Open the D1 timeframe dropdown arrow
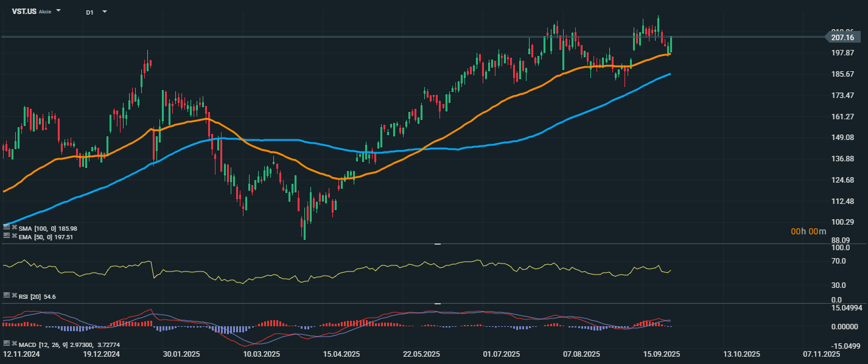Viewport: 868px width, 364px height. (x=105, y=12)
